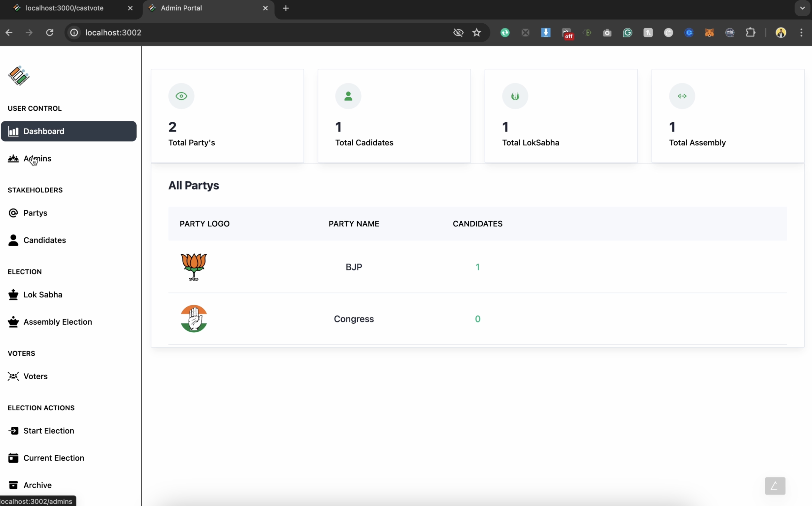Open the browser profile avatar
Image resolution: width=812 pixels, height=506 pixels.
tap(781, 32)
